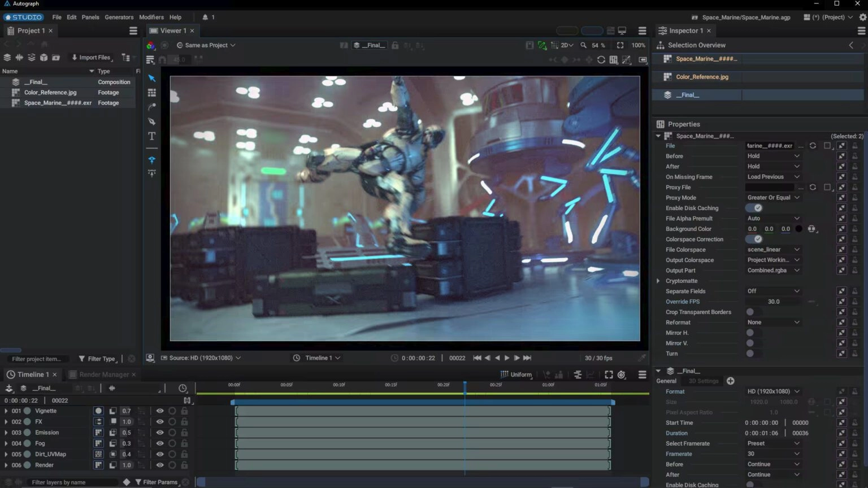Jump to the last frame
Image resolution: width=868 pixels, height=488 pixels.
[x=527, y=358]
